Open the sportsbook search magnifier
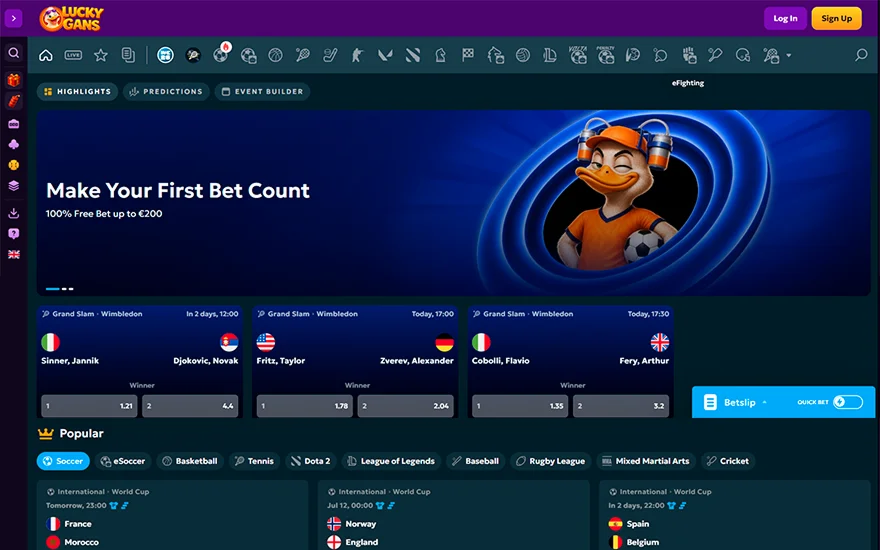This screenshot has width=880, height=550. 861,55
